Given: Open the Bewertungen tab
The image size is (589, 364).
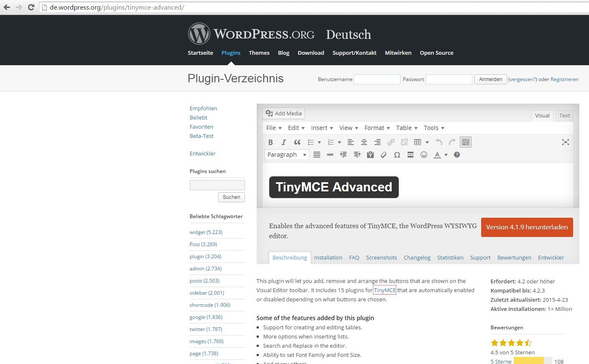Looking at the screenshot, I should tap(514, 258).
